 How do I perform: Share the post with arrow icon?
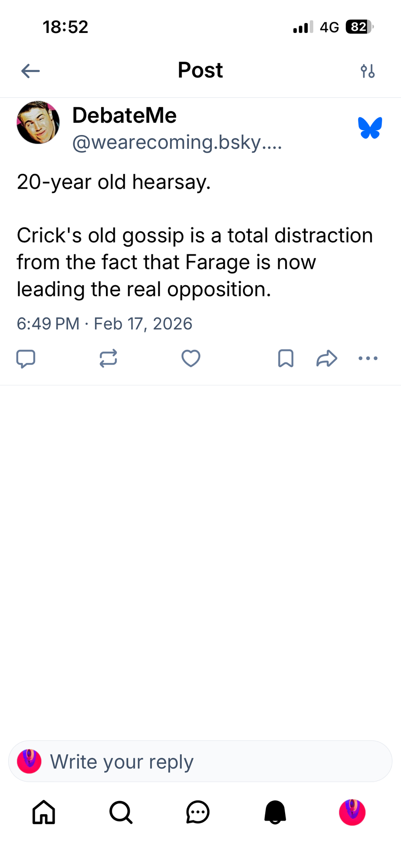[x=327, y=358]
